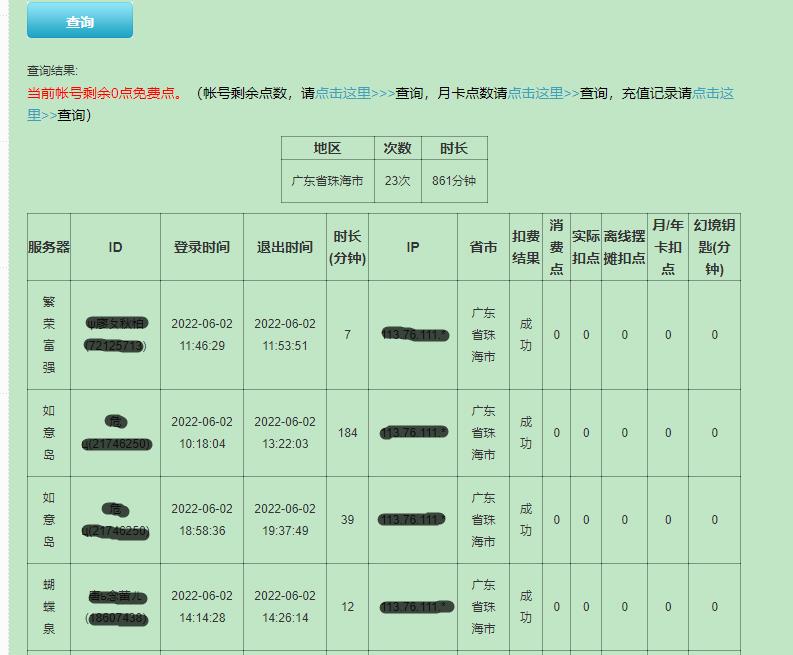Click the 次数 header in the summary table

coord(397,148)
